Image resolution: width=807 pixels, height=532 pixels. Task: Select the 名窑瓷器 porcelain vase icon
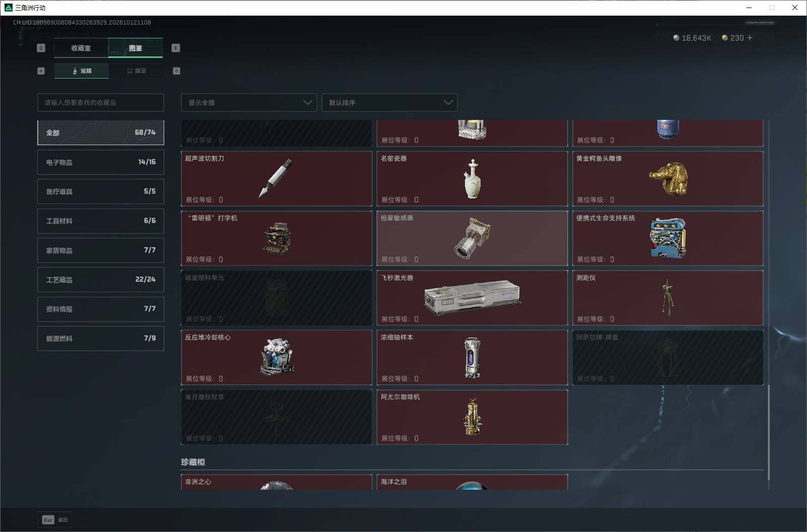472,179
